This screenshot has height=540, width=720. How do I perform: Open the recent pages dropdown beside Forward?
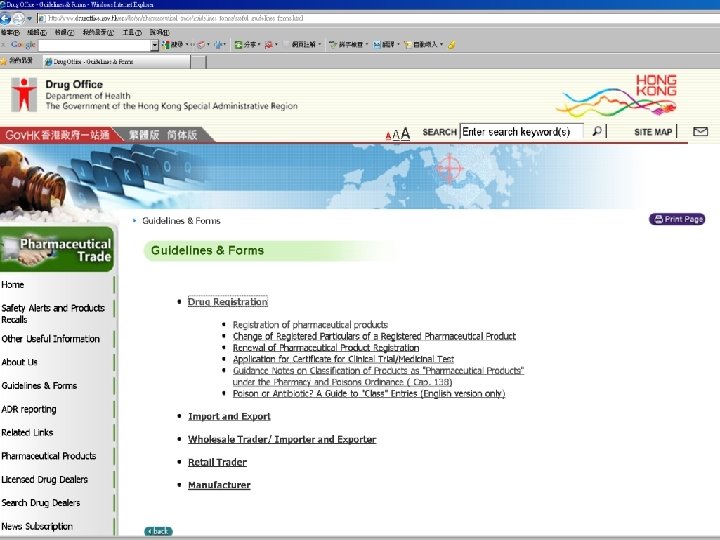click(x=29, y=19)
